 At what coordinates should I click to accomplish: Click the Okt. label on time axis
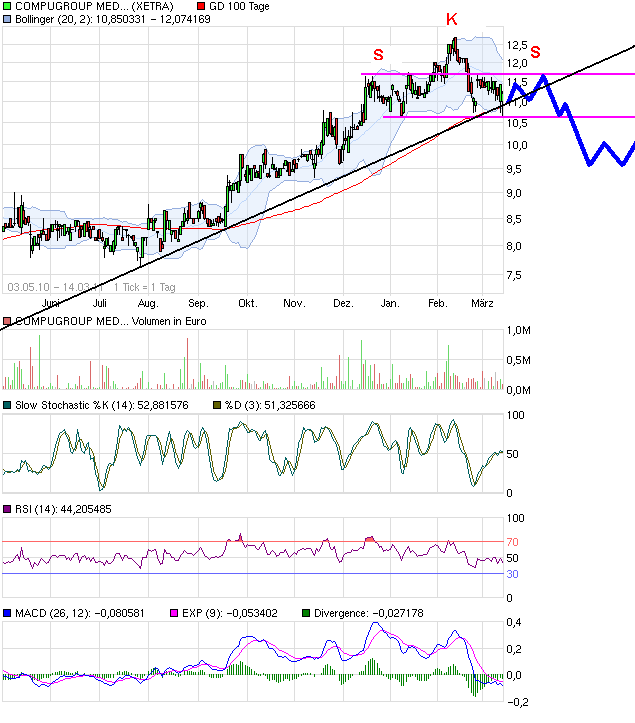coord(247,303)
